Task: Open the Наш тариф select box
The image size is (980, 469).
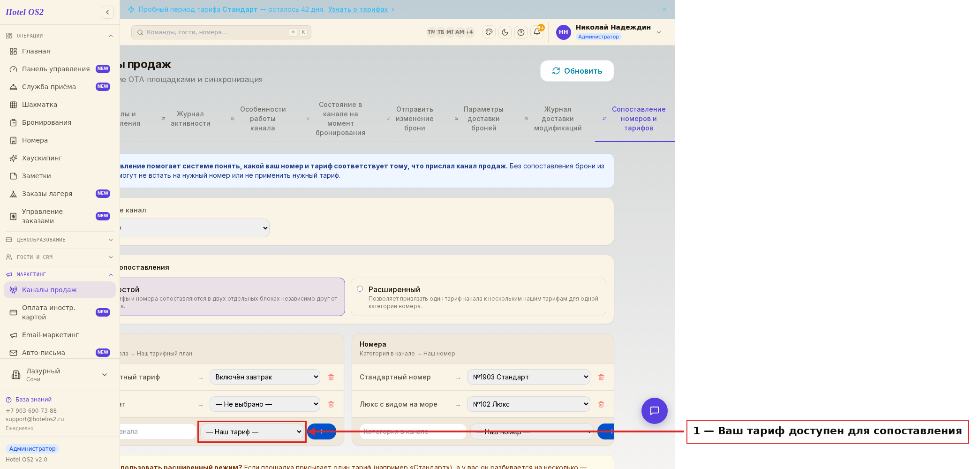Action: (x=252, y=431)
